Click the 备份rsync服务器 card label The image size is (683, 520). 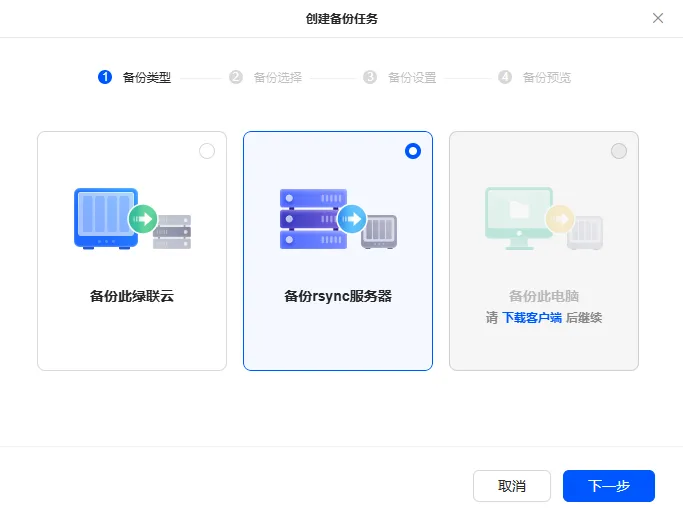(338, 296)
